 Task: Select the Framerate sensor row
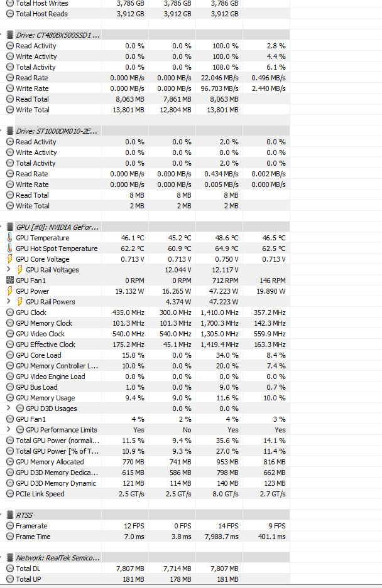(x=31, y=526)
